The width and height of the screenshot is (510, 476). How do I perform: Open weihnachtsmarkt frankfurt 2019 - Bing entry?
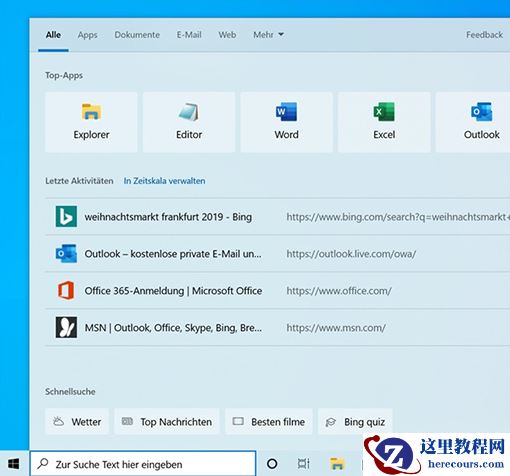coord(278,217)
